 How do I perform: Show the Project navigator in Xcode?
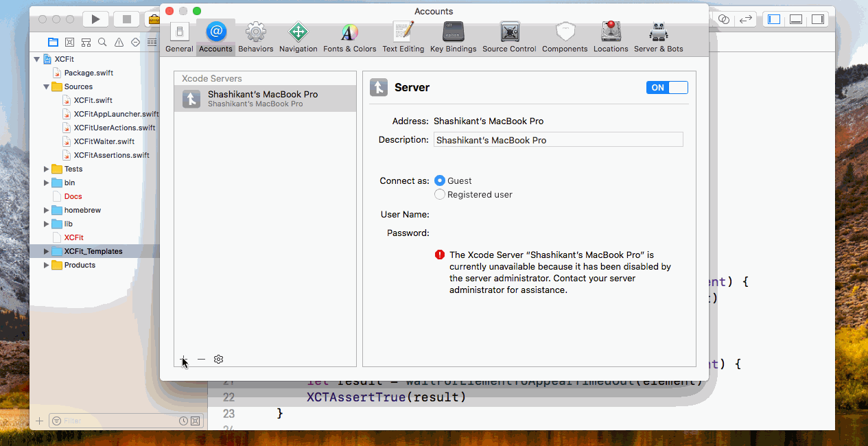[53, 42]
